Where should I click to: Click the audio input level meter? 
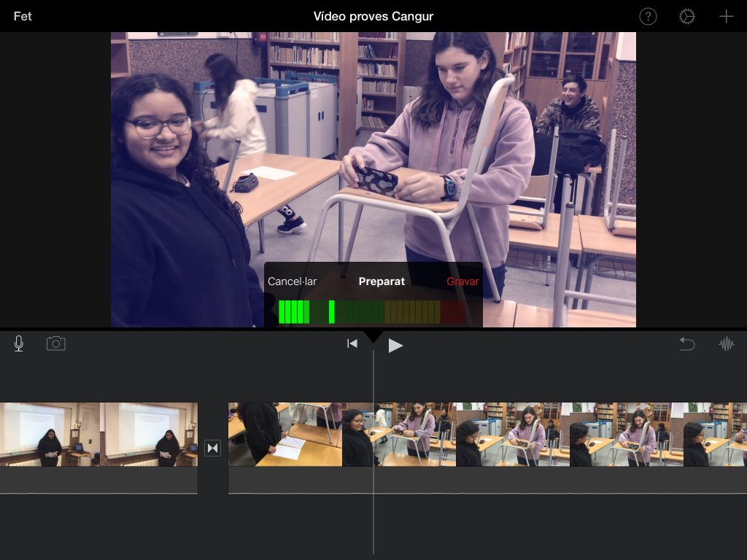coord(371,311)
